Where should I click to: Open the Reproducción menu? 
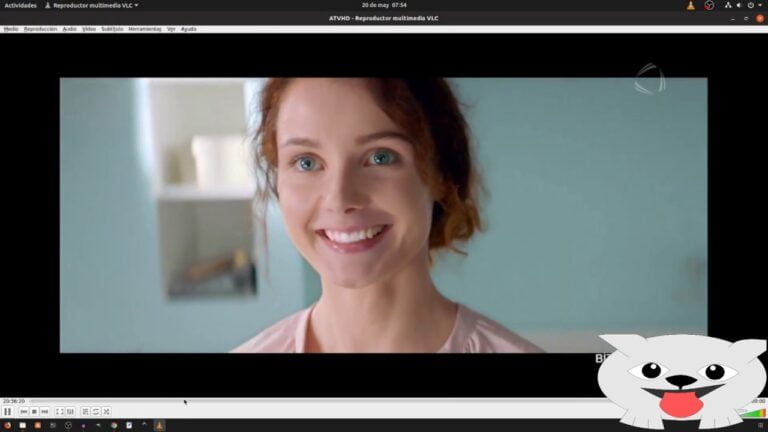tap(40, 29)
